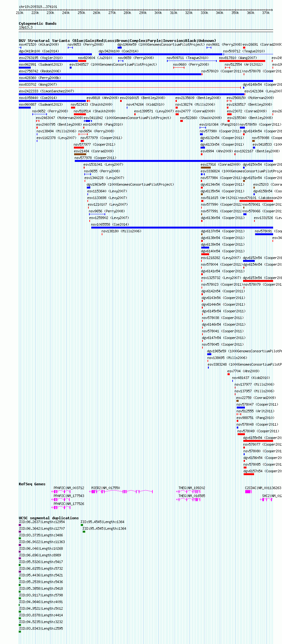The image size is (282, 644).
Task: Open variant nsv817810 (Wang2007)
Action: (x=238, y=58)
